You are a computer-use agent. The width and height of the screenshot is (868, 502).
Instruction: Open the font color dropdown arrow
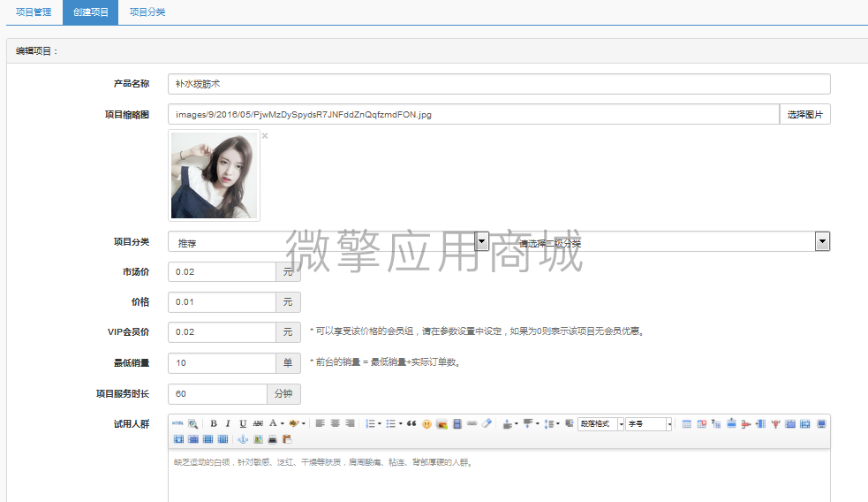coord(283,423)
